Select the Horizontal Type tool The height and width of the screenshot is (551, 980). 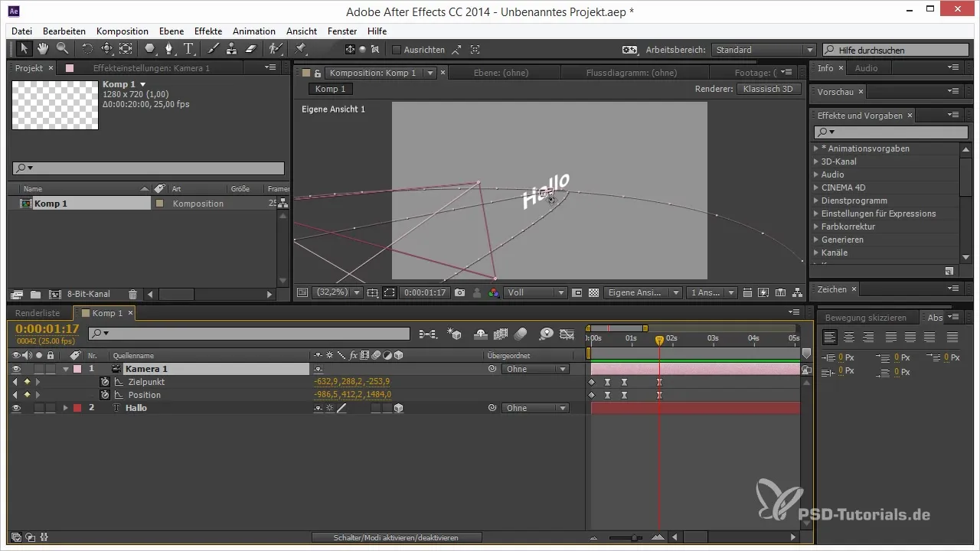188,49
